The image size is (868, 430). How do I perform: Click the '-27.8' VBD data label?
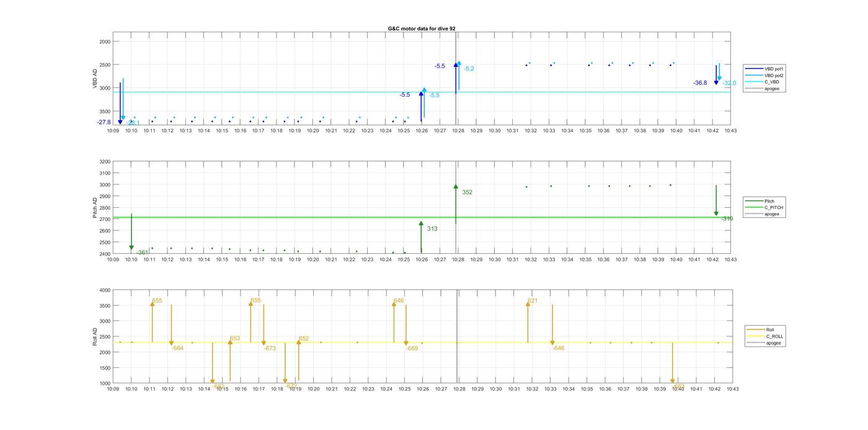point(104,122)
